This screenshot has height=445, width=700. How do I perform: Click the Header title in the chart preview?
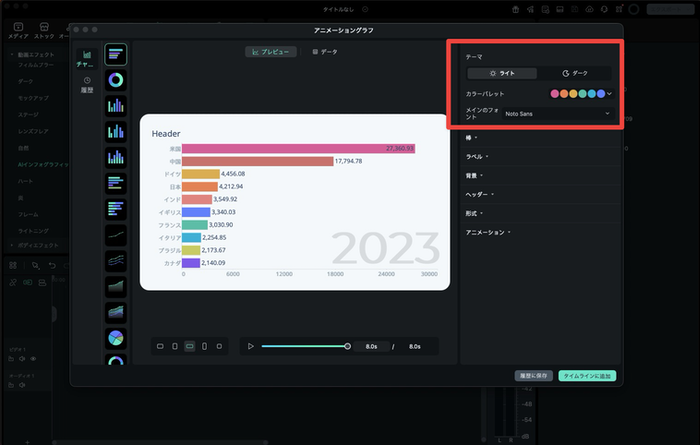(x=166, y=133)
